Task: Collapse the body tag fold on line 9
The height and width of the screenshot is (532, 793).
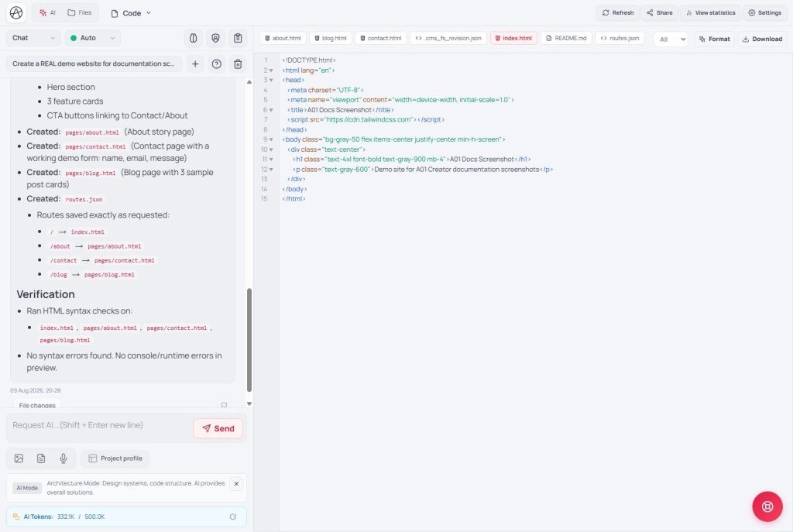Action: tap(271, 139)
